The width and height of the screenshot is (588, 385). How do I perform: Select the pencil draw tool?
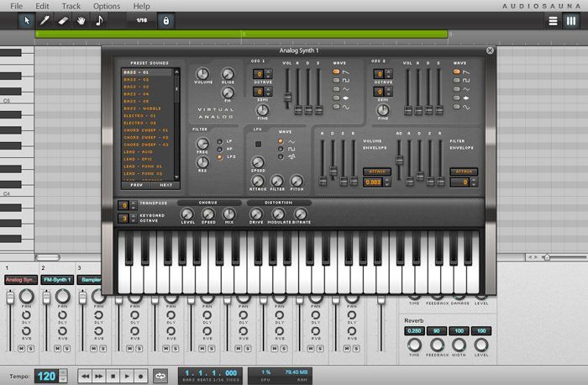click(x=45, y=20)
